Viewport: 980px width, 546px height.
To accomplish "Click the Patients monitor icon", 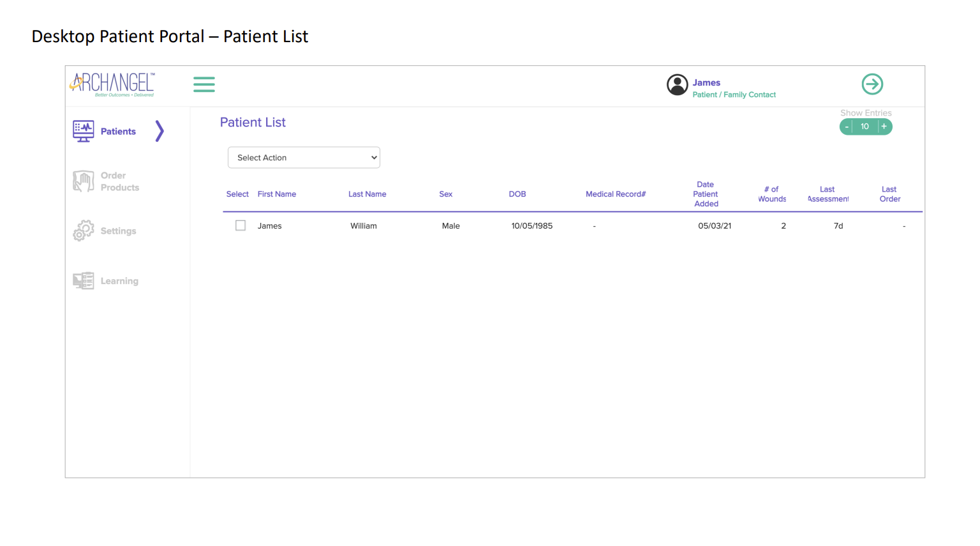I will pos(84,131).
